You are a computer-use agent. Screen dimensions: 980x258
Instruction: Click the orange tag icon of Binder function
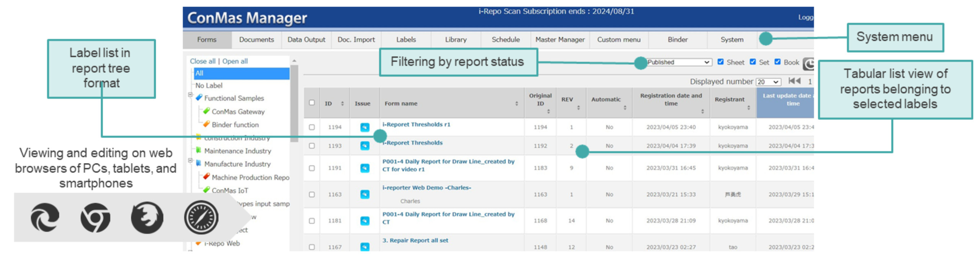coord(206,124)
